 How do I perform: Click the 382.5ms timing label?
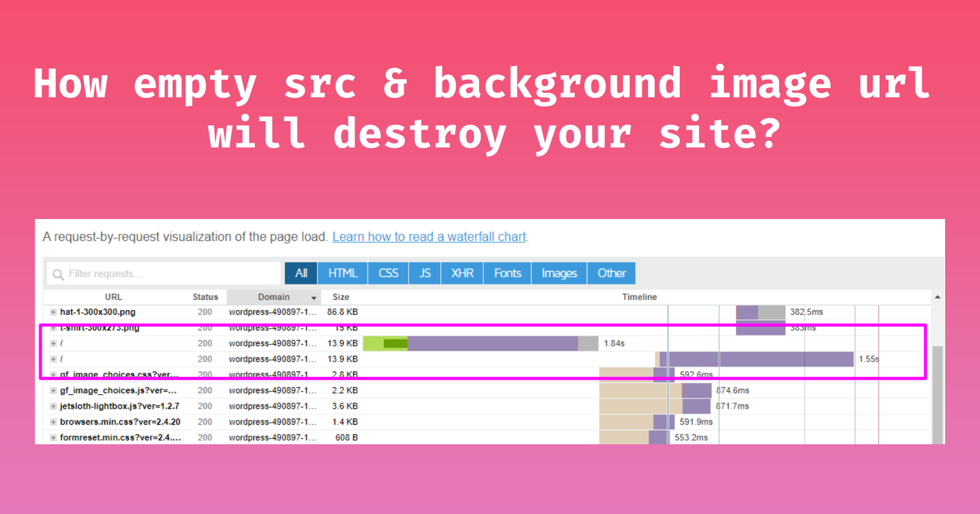coord(806,312)
